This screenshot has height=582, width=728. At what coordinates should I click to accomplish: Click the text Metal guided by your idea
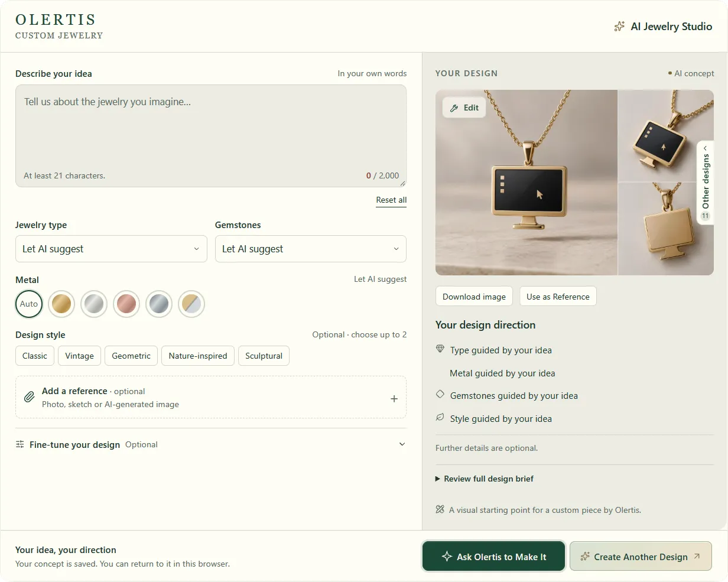(502, 373)
